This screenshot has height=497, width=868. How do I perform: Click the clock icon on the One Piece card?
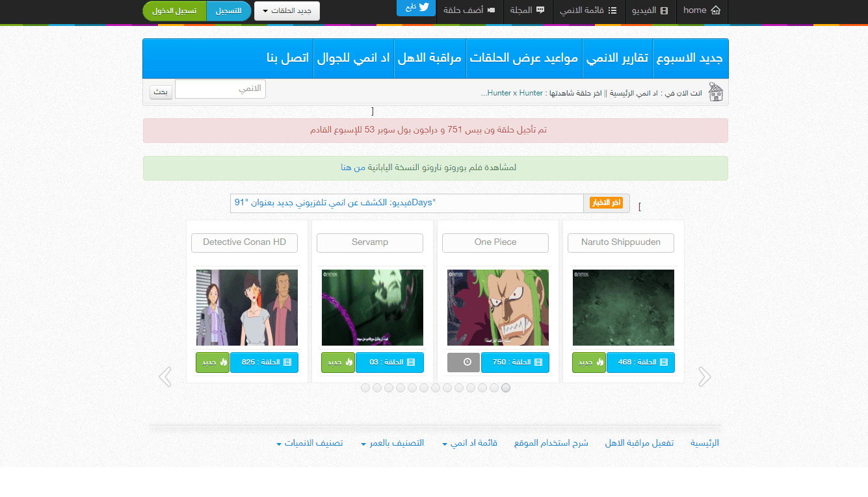(463, 362)
